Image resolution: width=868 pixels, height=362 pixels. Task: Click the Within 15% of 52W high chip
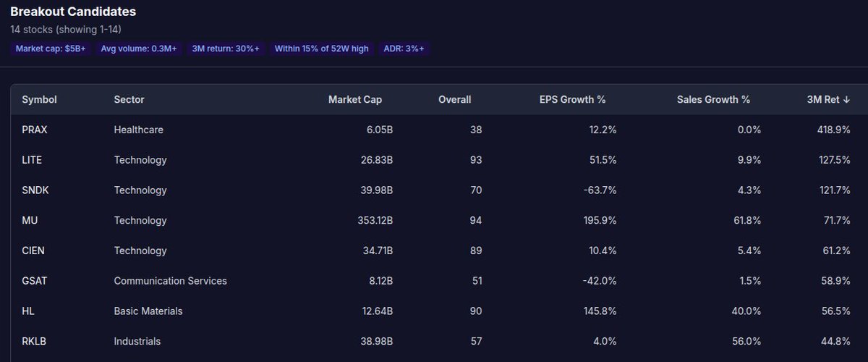coord(321,49)
